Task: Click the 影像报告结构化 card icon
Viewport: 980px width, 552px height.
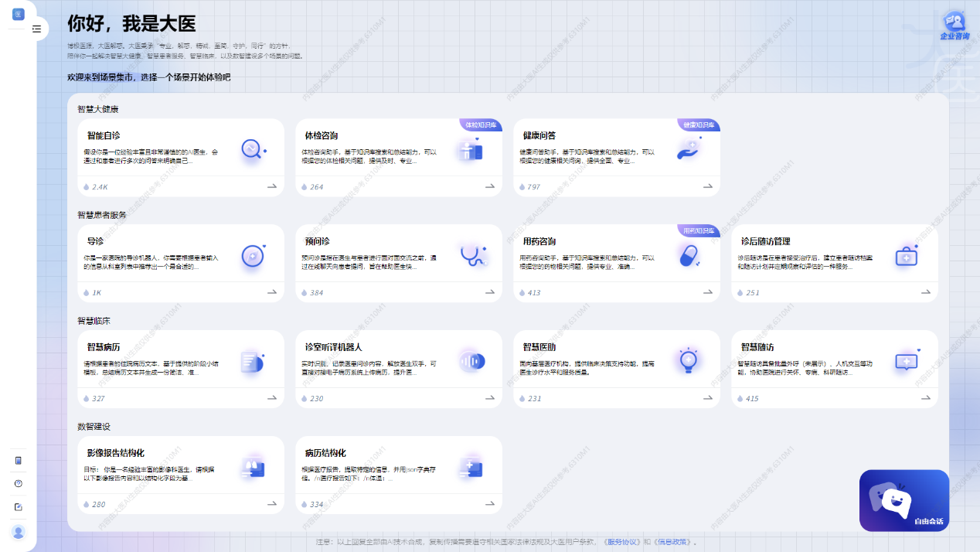Action: point(252,467)
